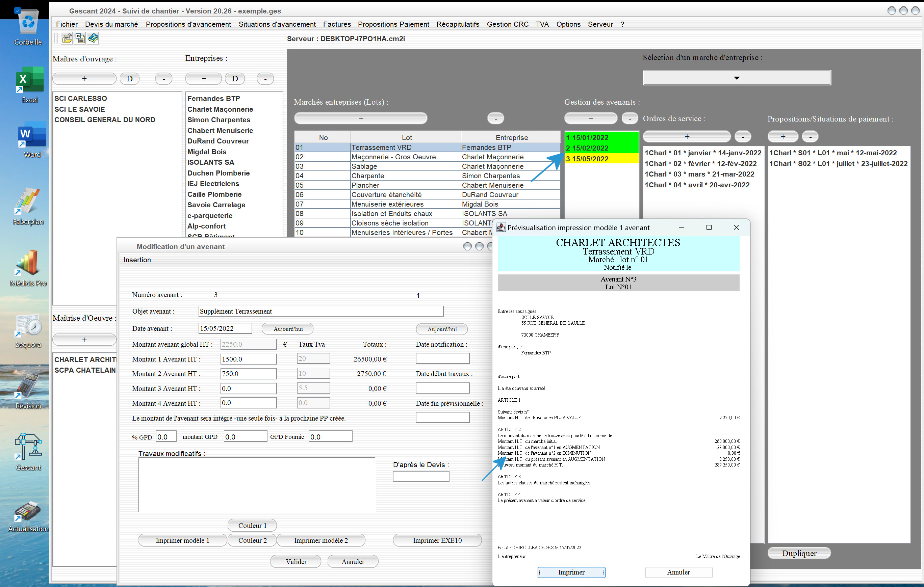Open the Situations d'avancement menu
This screenshot has width=924, height=587.
click(x=277, y=24)
